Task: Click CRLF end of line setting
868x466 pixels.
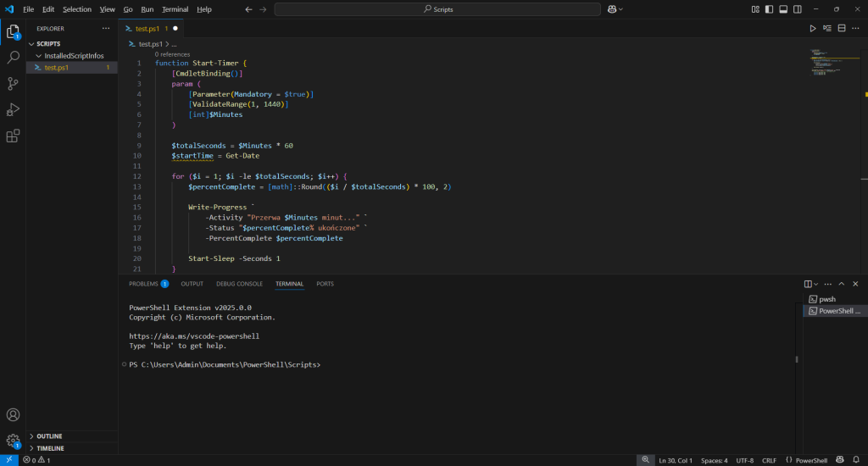Action: [x=769, y=460]
